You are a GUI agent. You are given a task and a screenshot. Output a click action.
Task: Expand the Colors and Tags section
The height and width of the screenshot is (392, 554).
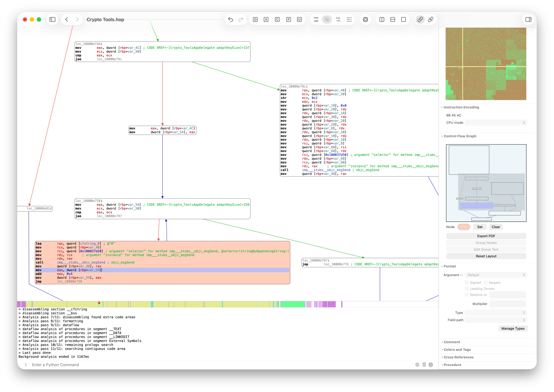click(457, 349)
